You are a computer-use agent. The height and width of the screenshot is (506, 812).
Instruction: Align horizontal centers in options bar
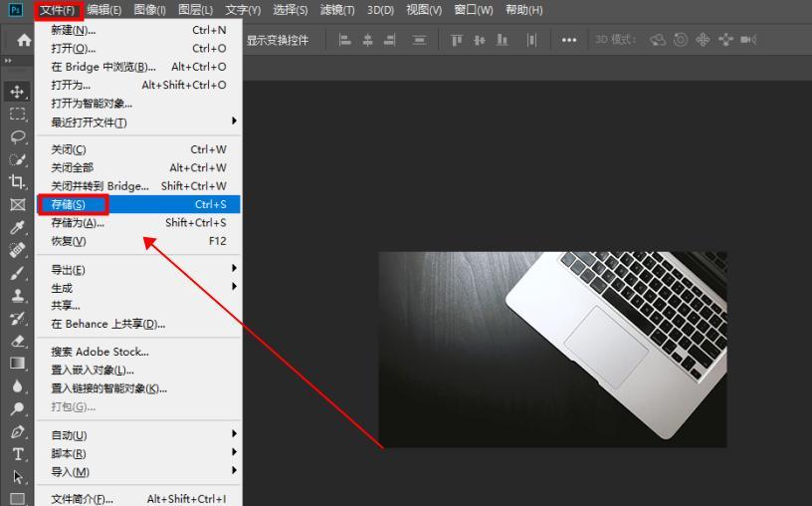coord(367,40)
